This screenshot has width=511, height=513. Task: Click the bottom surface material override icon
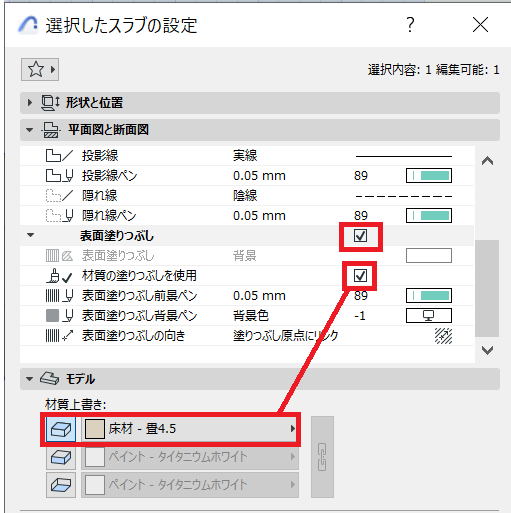(61, 484)
